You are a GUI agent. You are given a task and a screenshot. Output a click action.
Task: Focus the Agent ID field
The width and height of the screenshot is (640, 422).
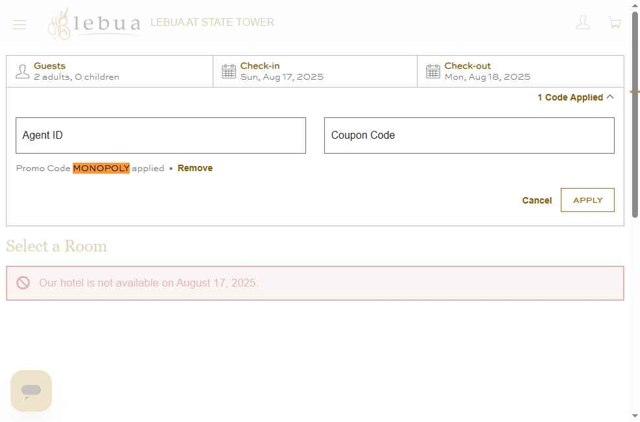pyautogui.click(x=160, y=135)
